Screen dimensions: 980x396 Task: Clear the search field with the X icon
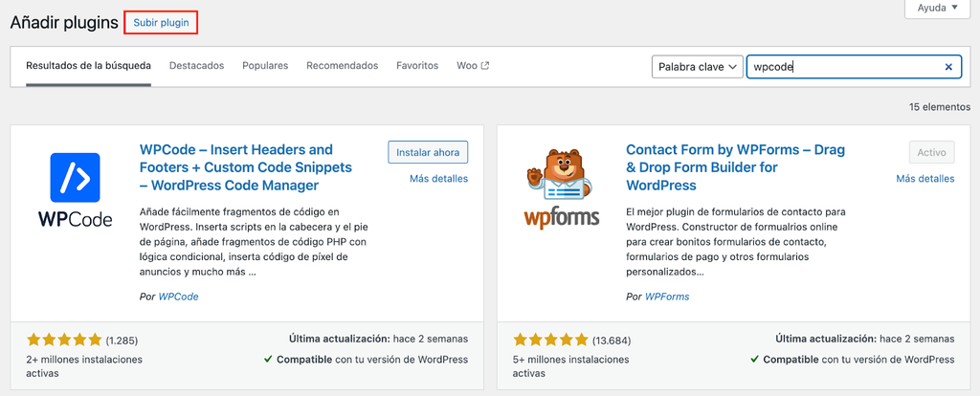948,67
